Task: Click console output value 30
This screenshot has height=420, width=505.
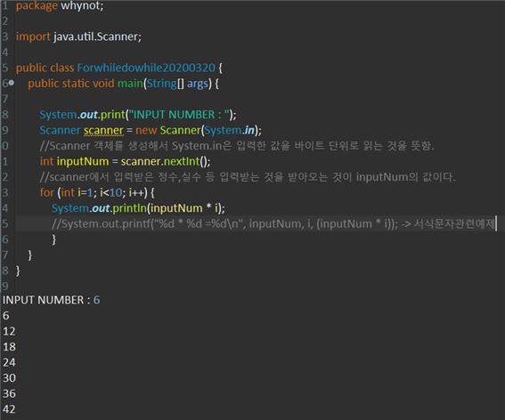Action: [x=9, y=378]
